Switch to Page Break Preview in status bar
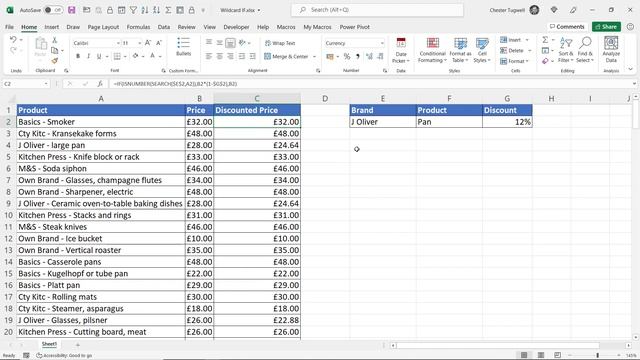The image size is (640, 360). 558,355
